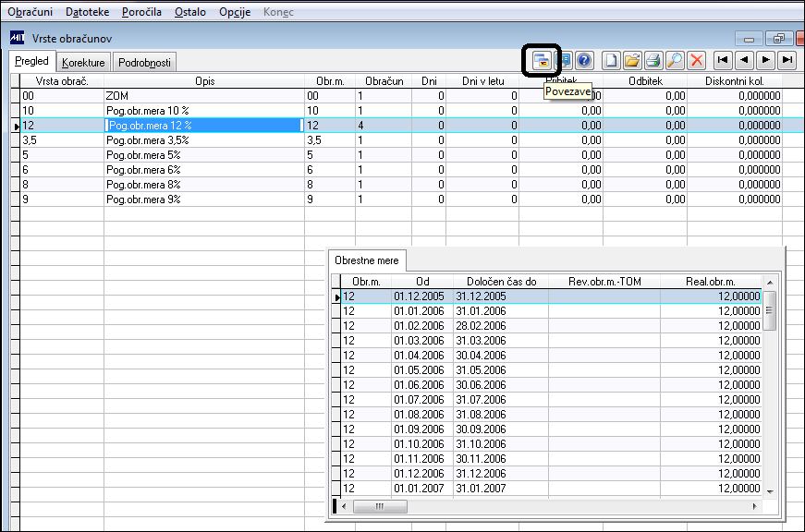Delete record with the red X icon

pyautogui.click(x=696, y=61)
